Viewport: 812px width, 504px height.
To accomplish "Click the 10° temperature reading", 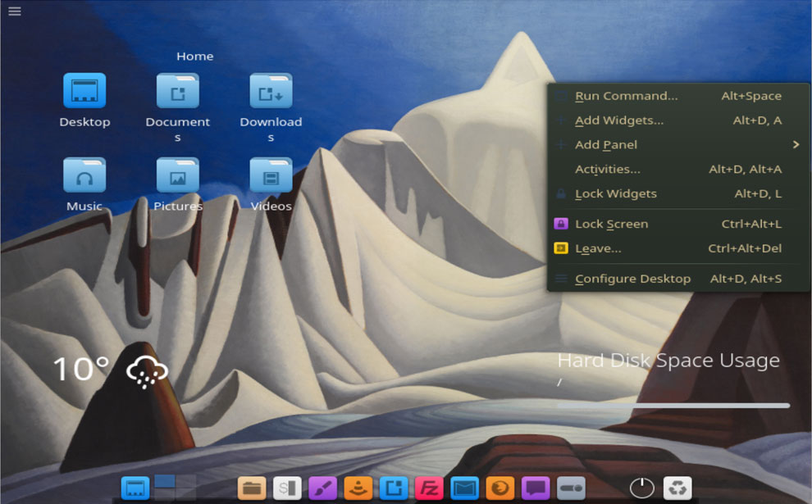I will (81, 369).
